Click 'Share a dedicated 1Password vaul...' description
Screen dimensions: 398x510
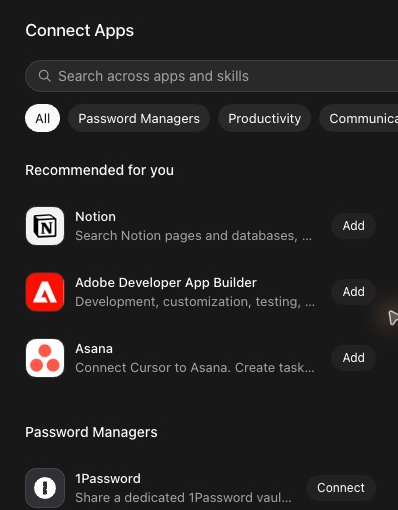[x=183, y=498]
